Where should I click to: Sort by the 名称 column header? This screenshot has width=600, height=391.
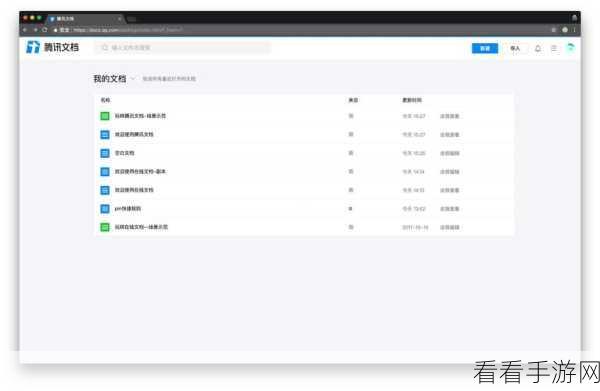105,100
